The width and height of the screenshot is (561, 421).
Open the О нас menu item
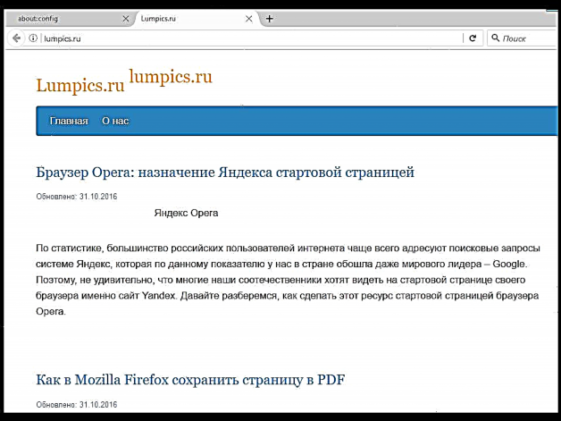pyautogui.click(x=115, y=121)
